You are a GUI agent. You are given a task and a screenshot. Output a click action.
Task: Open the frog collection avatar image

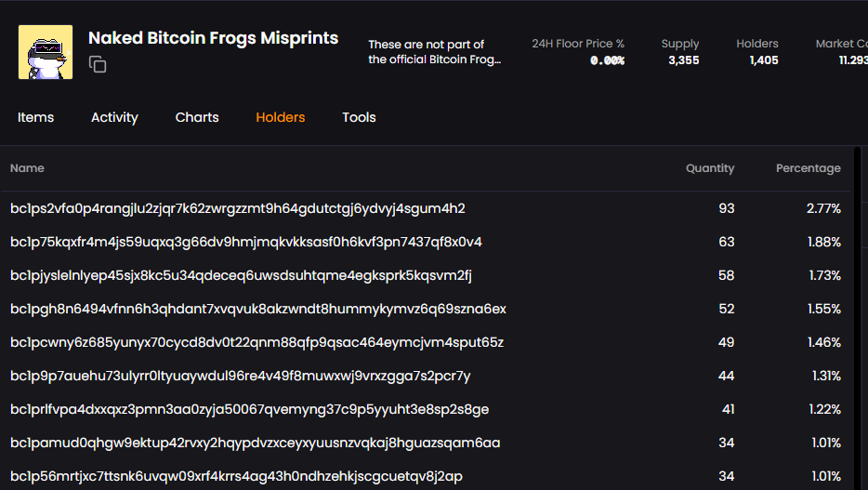tap(46, 52)
